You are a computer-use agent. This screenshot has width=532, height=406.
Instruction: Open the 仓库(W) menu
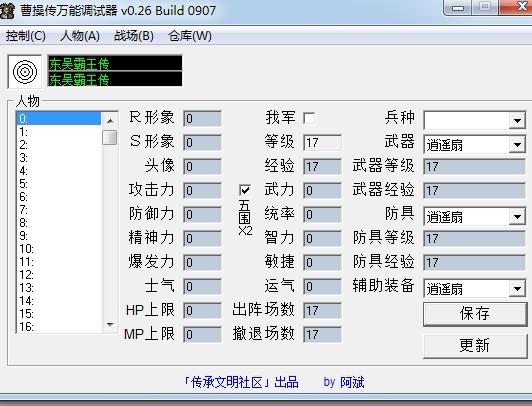point(190,36)
